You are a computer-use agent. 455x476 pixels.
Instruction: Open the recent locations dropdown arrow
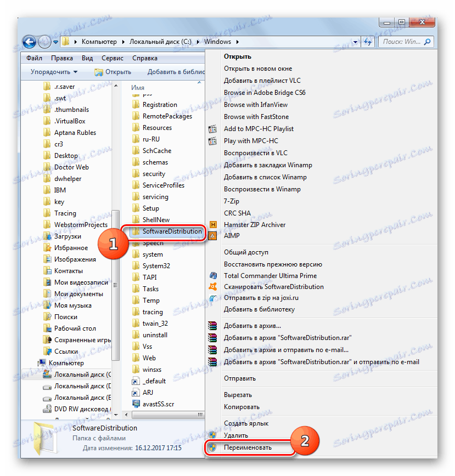[55, 42]
